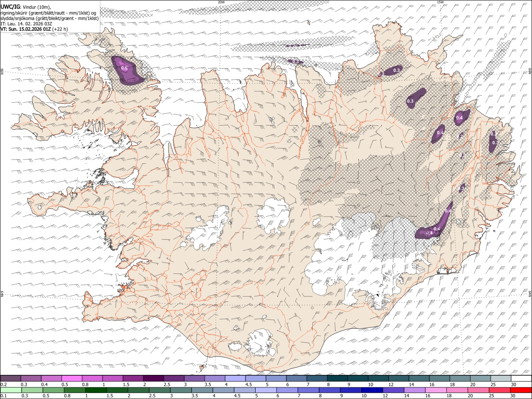Image resolution: width=532 pixels, height=399 pixels.
Task: Click the bold UWC/IG title text
Action: coord(10,7)
